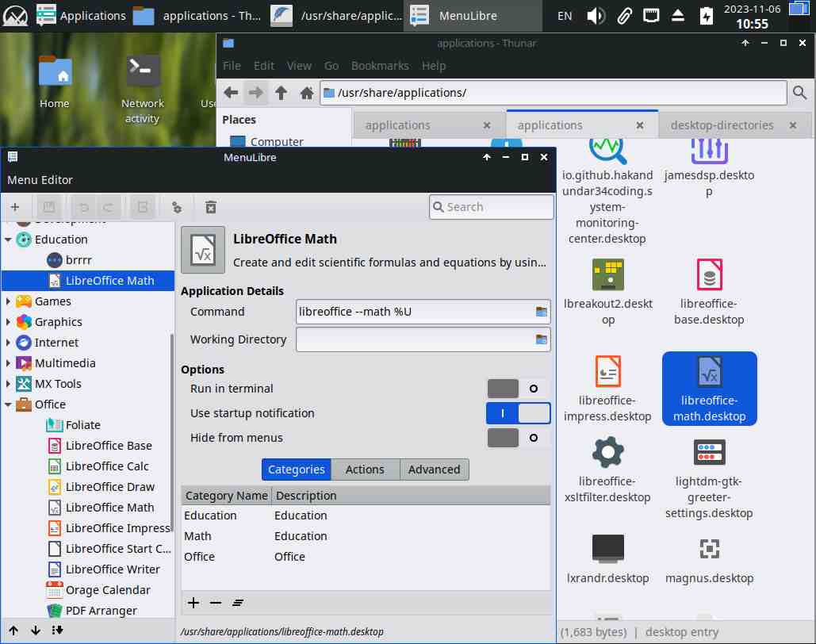The height and width of the screenshot is (644, 816).
Task: Expand the Games category in tree
Action: pyautogui.click(x=9, y=301)
